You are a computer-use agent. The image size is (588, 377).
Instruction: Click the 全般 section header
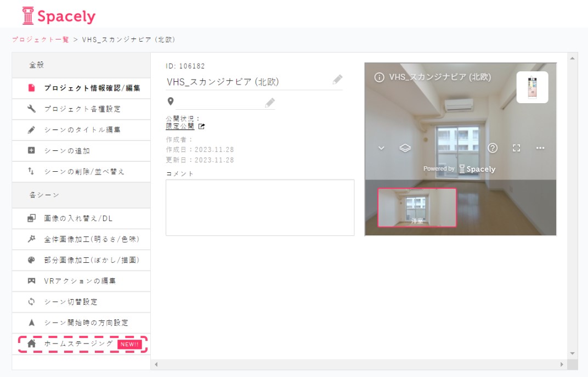click(x=81, y=65)
